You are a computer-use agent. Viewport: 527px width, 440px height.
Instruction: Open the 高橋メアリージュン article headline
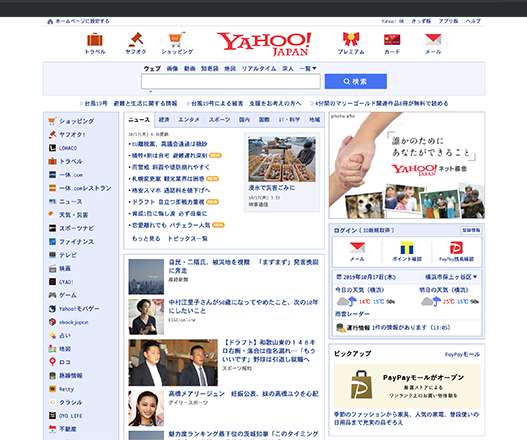pos(243,393)
